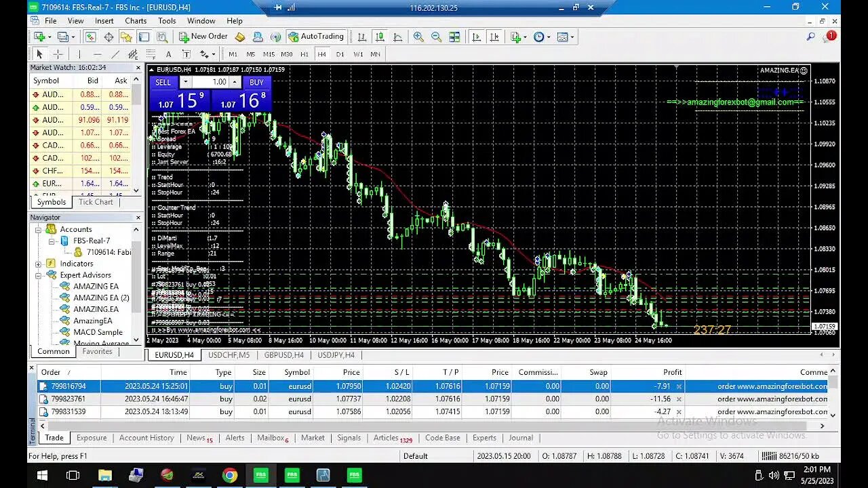Collapse the FBS-Real-7 tree node

(51, 241)
